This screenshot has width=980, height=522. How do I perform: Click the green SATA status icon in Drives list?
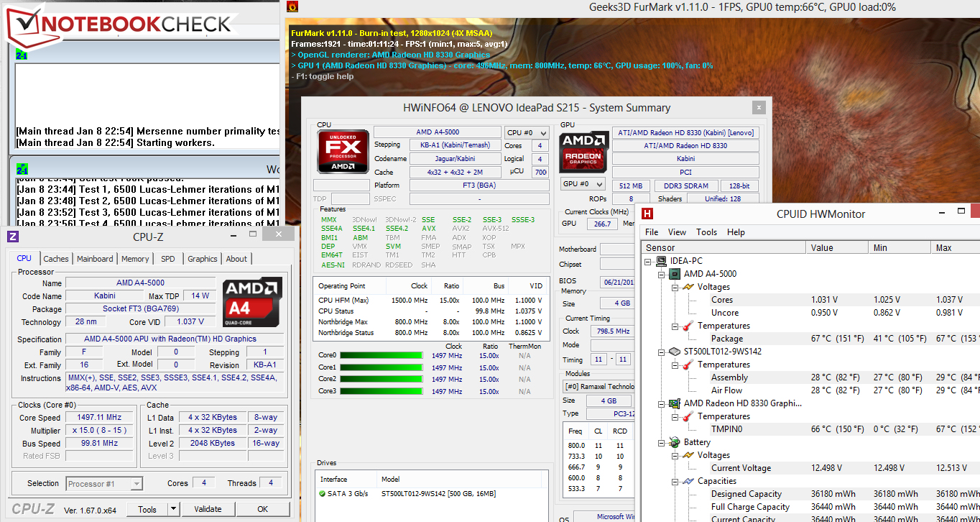coord(322,493)
